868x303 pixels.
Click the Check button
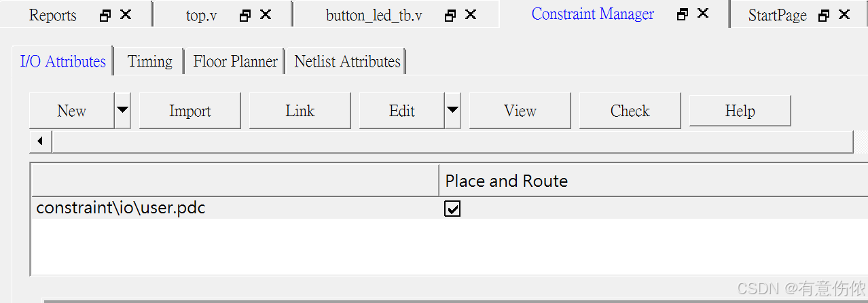pos(630,111)
